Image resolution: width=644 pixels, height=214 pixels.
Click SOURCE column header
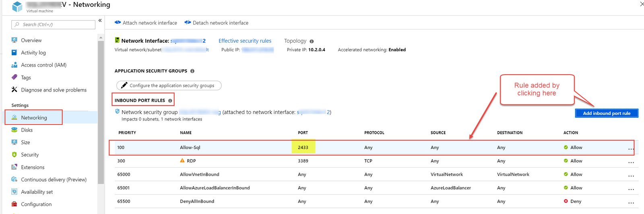pyautogui.click(x=438, y=133)
